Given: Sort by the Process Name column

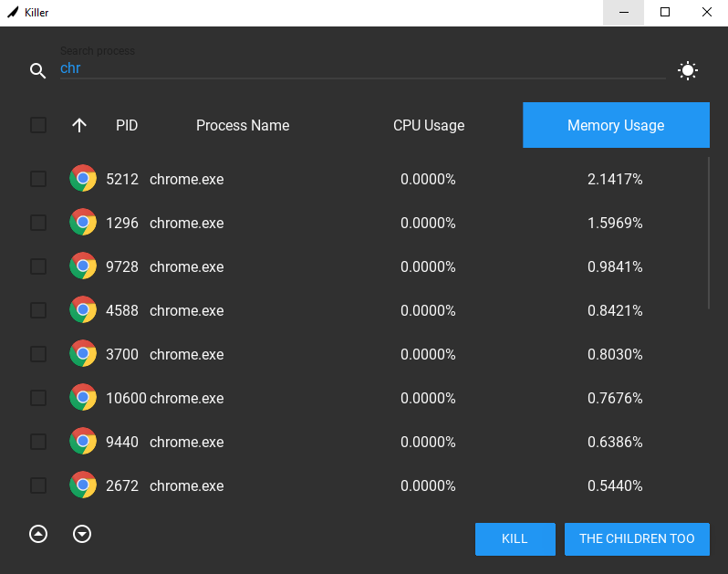Looking at the screenshot, I should click(x=243, y=125).
